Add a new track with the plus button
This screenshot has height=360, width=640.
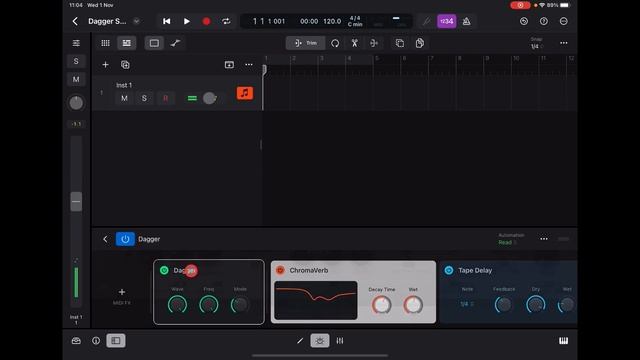tap(105, 64)
